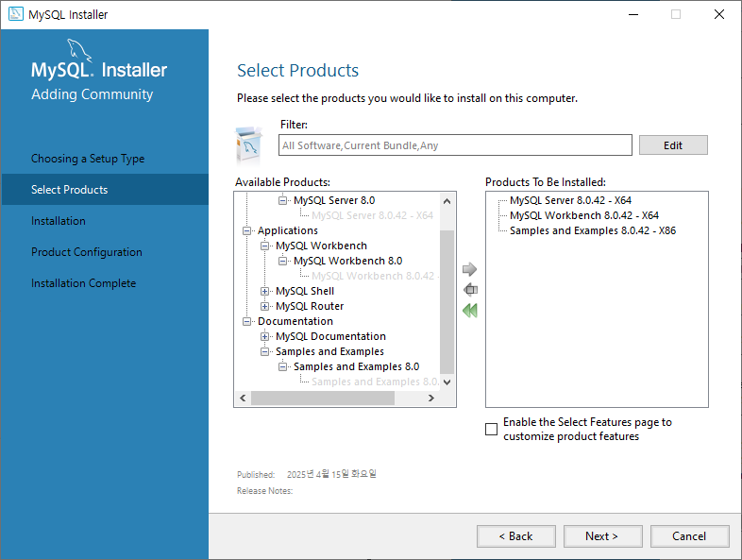Click the vertical scrollbar thumb in Available Products

pos(447,302)
